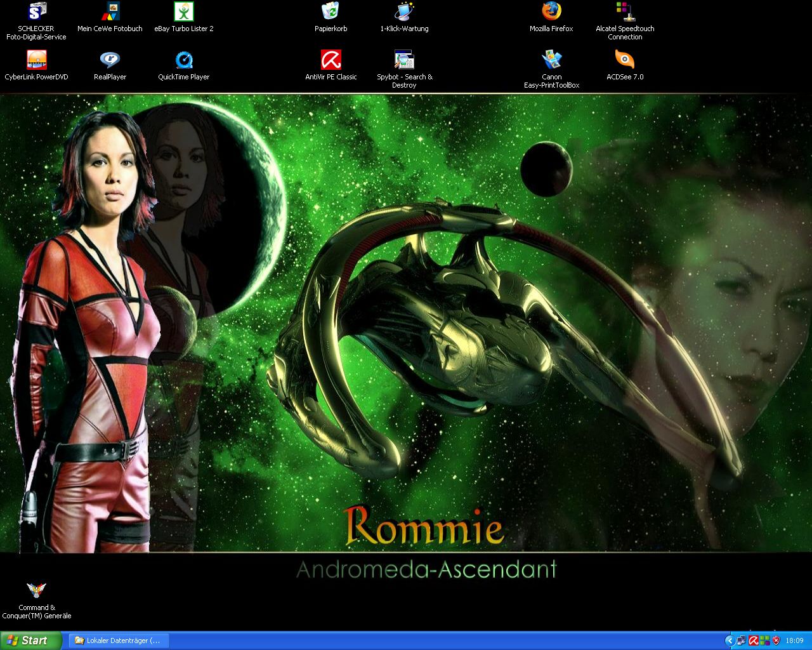Expand hidden system tray icons
Image resolution: width=812 pixels, height=650 pixels.
coord(730,640)
